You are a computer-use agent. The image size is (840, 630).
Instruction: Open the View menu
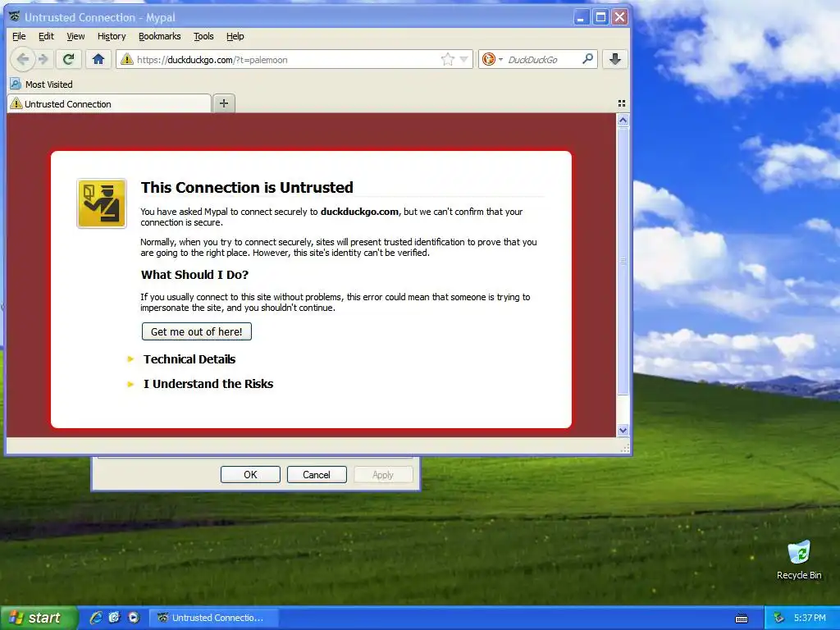pos(75,36)
